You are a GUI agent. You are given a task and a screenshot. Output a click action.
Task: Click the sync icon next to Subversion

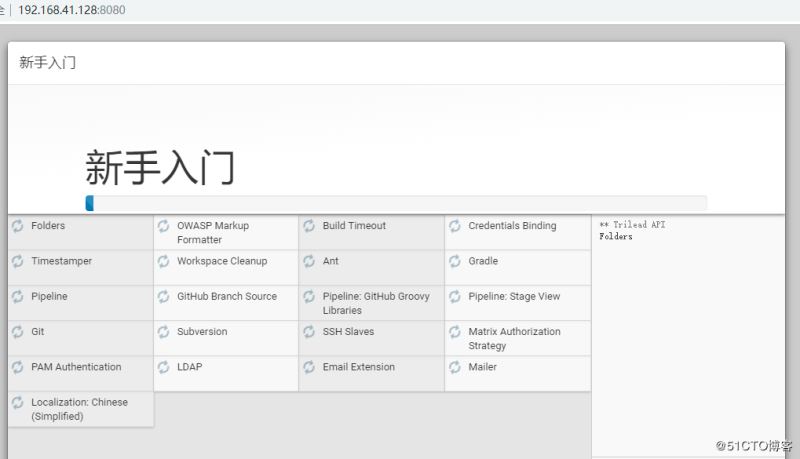(x=164, y=332)
